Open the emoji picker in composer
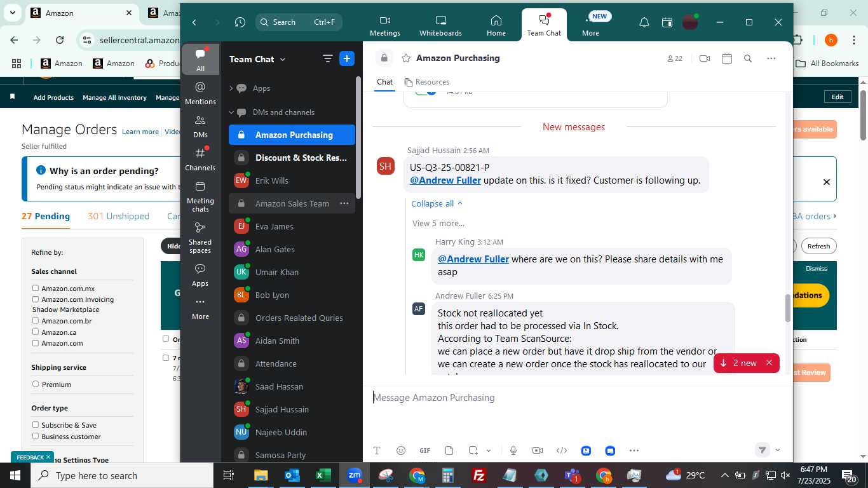868x488 pixels. [x=401, y=451]
